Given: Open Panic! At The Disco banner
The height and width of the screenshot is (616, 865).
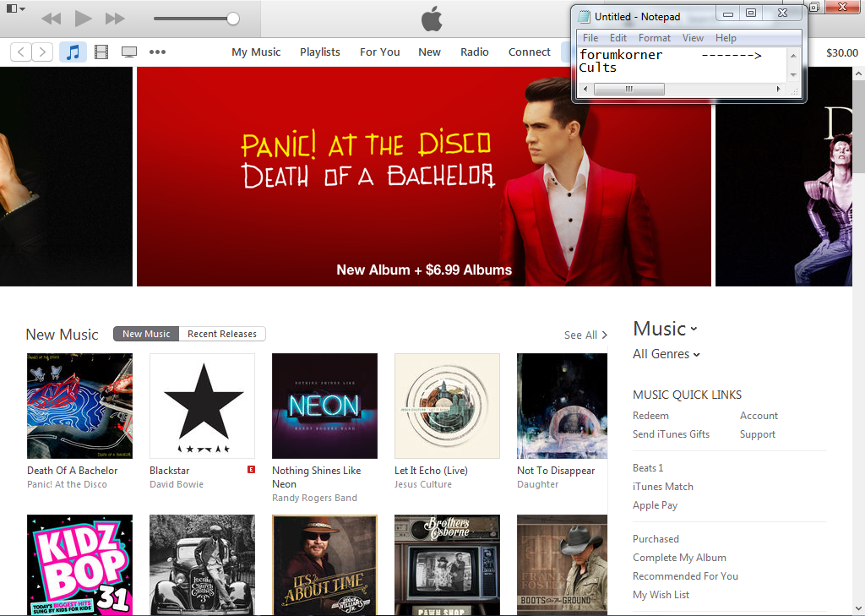Looking at the screenshot, I should 424,177.
